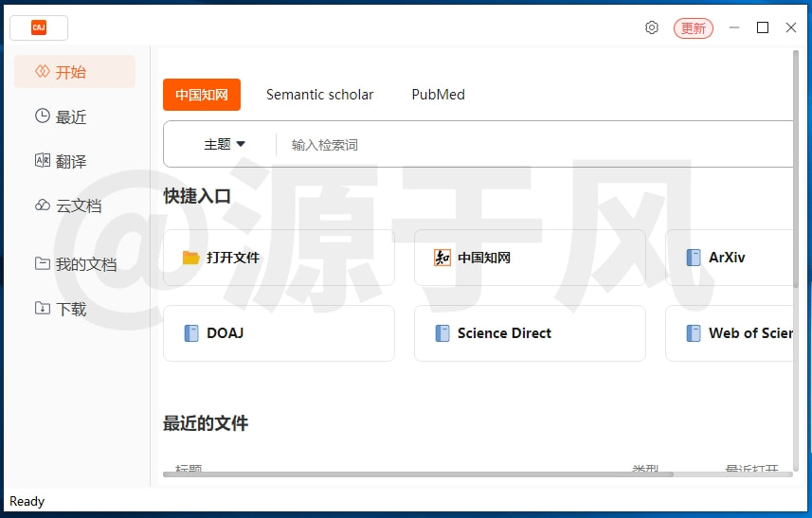Switch to PubMed search tab
Screen dimensions: 812x518
pos(438,95)
